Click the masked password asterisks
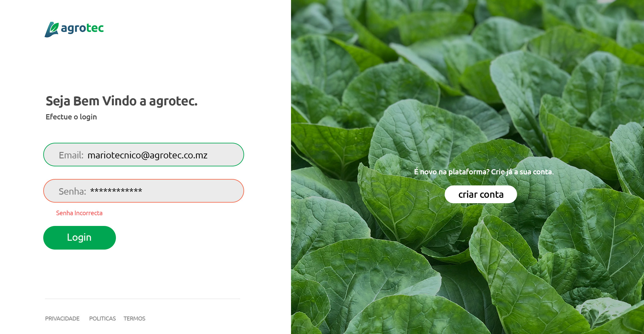Screen dimensions: 644x334 [116, 191]
